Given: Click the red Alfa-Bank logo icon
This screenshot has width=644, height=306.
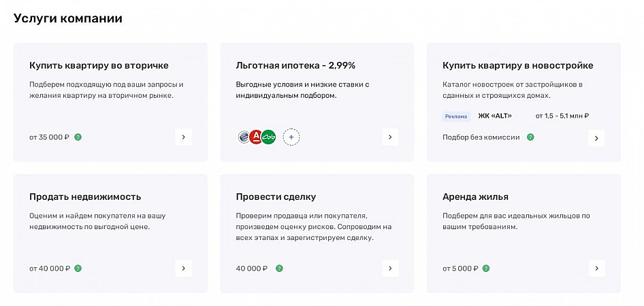Looking at the screenshot, I should click(256, 137).
